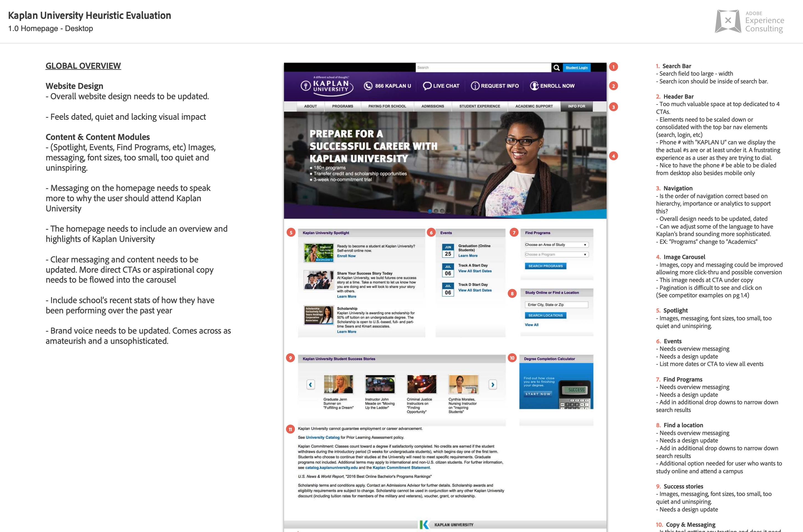The width and height of the screenshot is (803, 532).
Task: Click the success stories next arrow
Action: pos(493,384)
